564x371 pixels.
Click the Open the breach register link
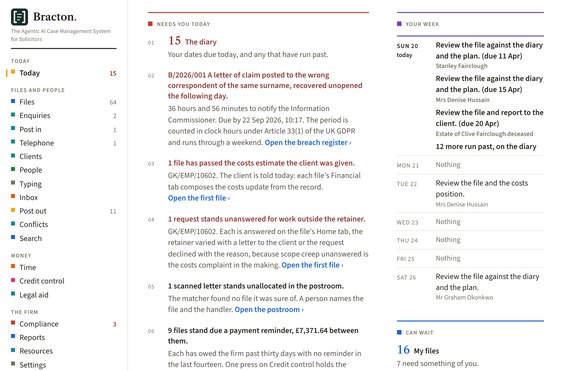pyautogui.click(x=308, y=142)
